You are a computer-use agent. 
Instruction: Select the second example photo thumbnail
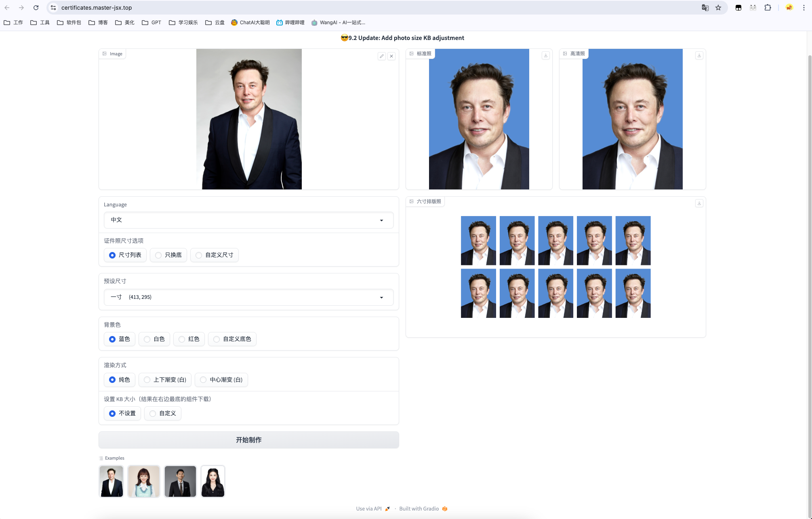(144, 481)
